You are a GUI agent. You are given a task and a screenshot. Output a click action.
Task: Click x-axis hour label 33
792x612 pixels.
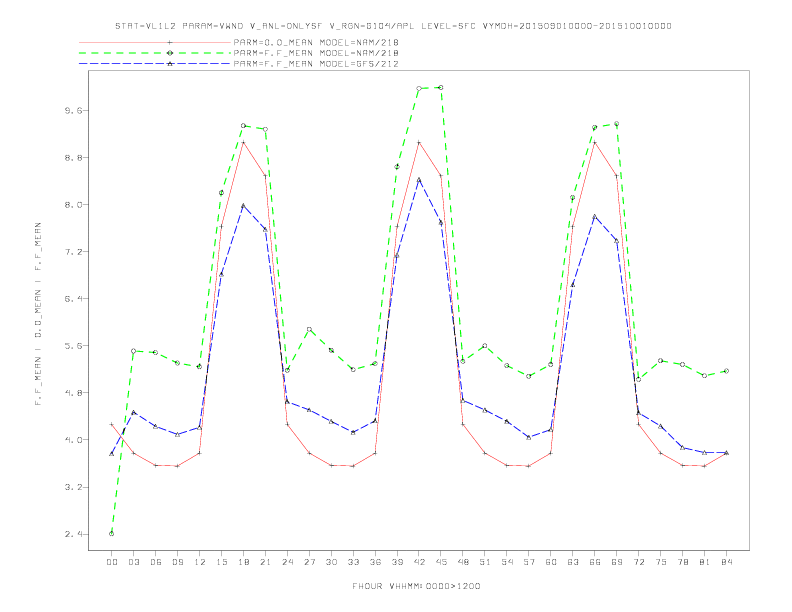(353, 562)
